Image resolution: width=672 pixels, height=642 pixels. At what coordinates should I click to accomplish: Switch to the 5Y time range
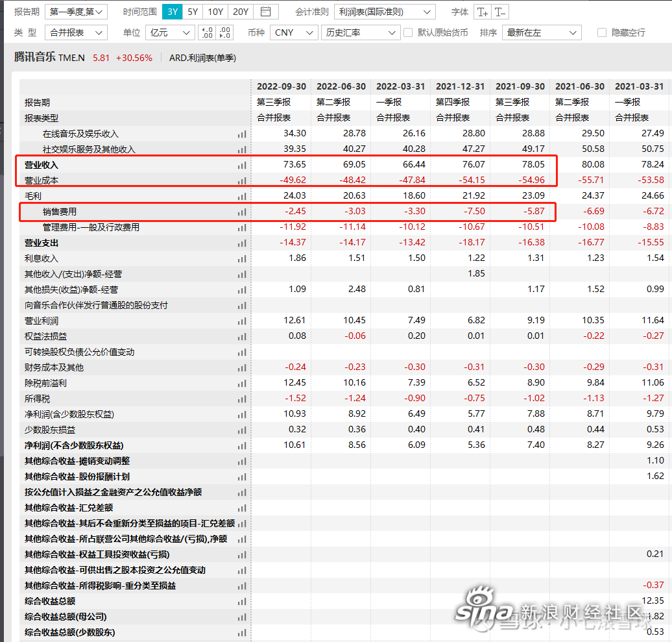[x=193, y=12]
